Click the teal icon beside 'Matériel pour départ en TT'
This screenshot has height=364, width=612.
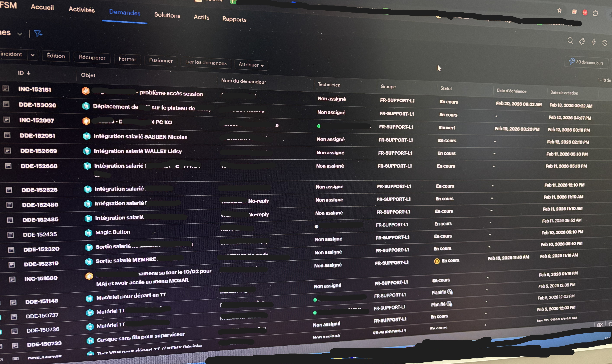point(90,298)
